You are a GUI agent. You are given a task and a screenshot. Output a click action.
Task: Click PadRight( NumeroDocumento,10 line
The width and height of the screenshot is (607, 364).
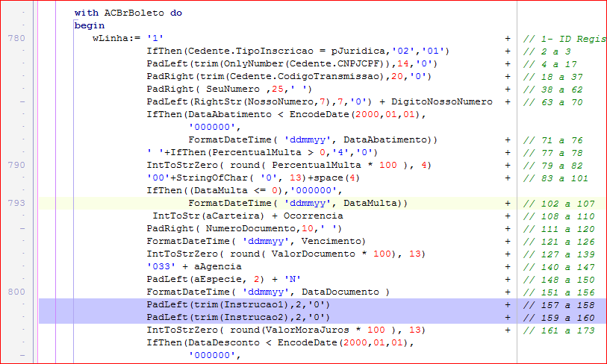[244, 228]
